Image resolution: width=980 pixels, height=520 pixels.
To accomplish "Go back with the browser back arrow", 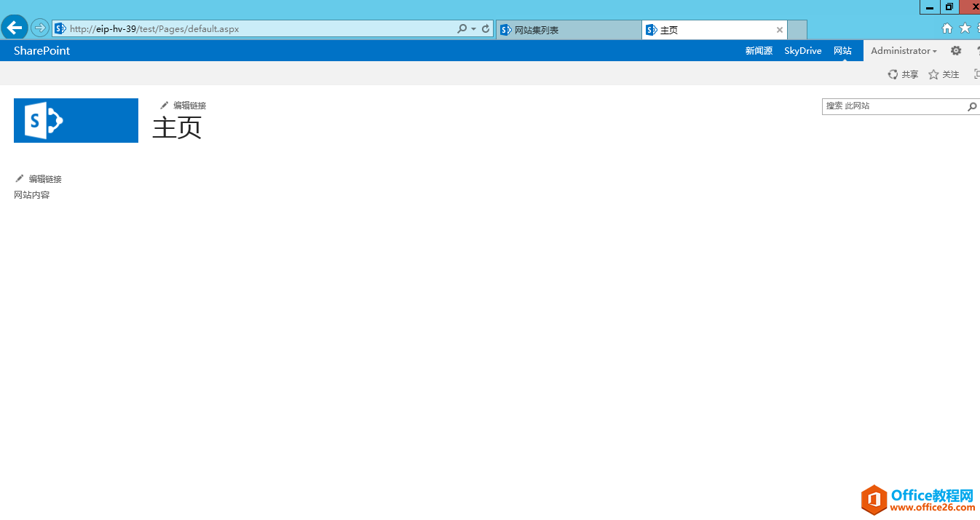I will (x=15, y=28).
